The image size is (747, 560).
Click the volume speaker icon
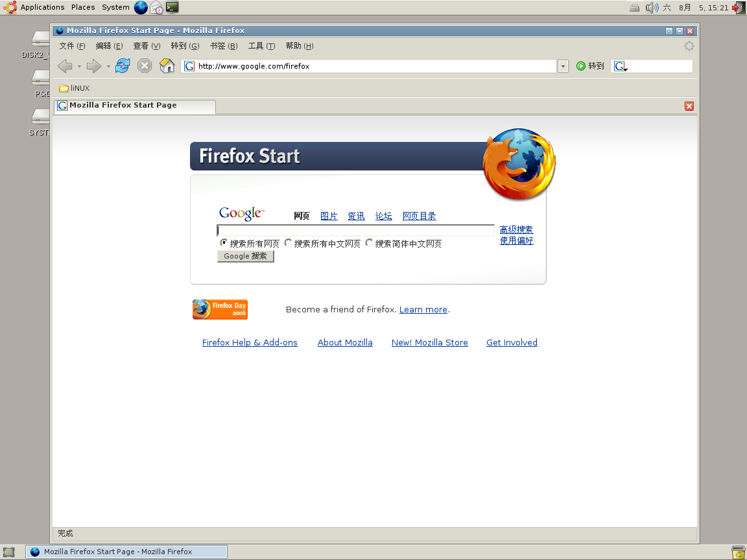click(x=652, y=7)
